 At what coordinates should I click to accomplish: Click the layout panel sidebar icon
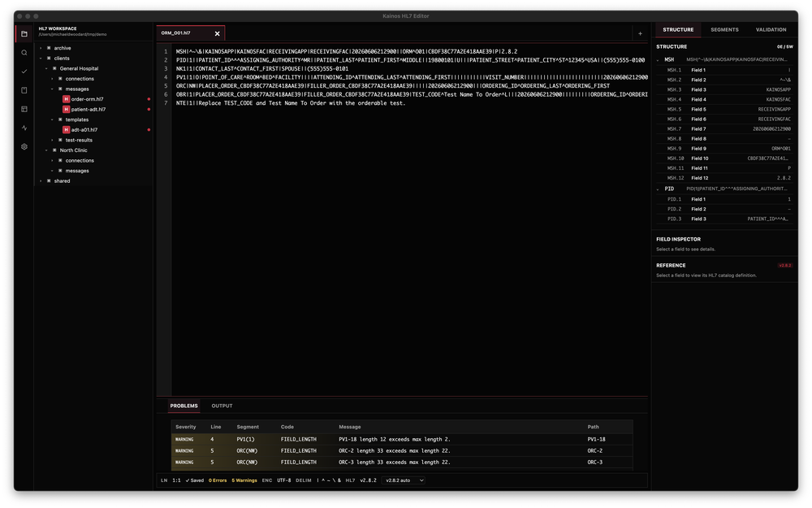tap(24, 109)
